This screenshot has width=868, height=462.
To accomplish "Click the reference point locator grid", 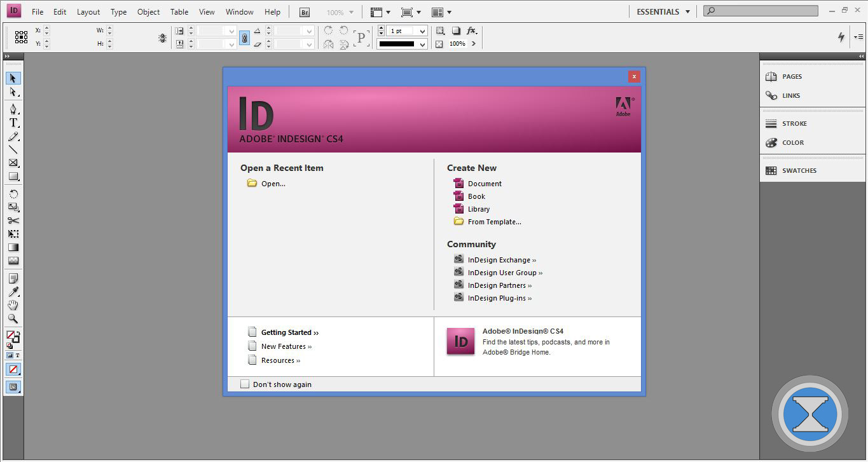I will pos(21,37).
